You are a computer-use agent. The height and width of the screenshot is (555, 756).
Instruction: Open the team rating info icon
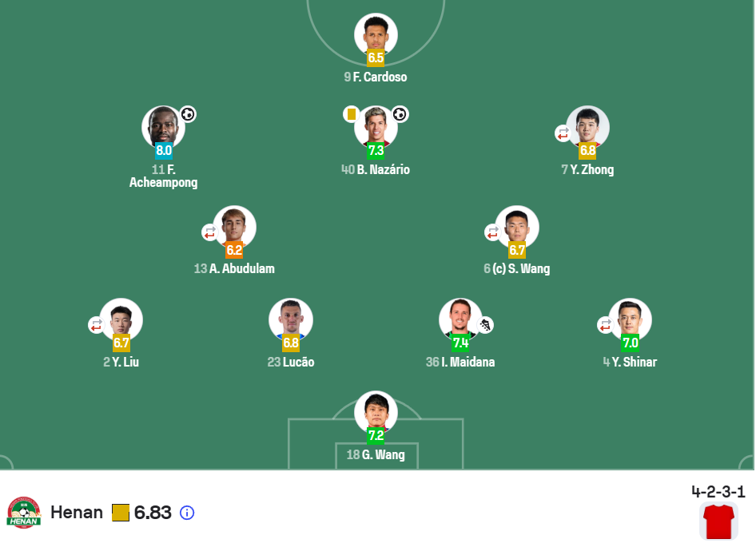[187, 513]
